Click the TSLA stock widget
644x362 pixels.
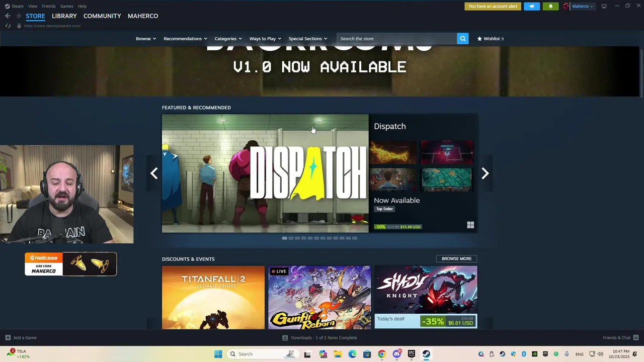click(x=19, y=354)
